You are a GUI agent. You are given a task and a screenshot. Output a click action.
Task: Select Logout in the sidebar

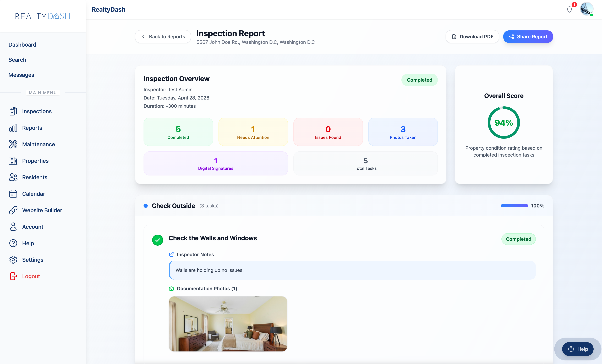click(x=31, y=276)
